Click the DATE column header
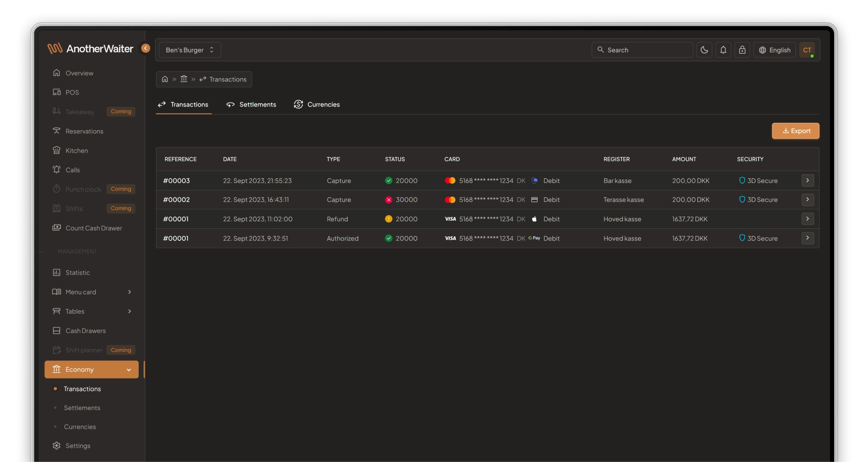 [x=230, y=159]
